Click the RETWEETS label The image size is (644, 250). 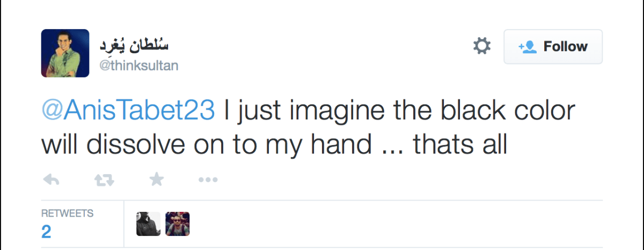67,213
